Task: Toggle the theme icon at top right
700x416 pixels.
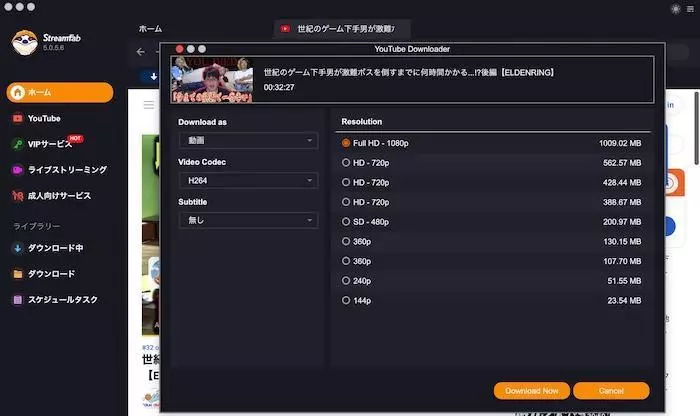Action: [x=675, y=8]
